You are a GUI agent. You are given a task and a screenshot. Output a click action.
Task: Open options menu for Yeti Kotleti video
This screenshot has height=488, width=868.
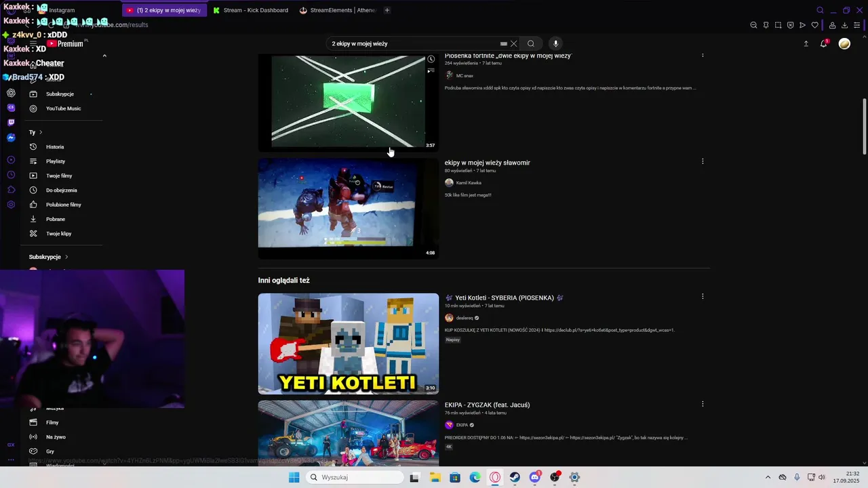[x=703, y=296]
